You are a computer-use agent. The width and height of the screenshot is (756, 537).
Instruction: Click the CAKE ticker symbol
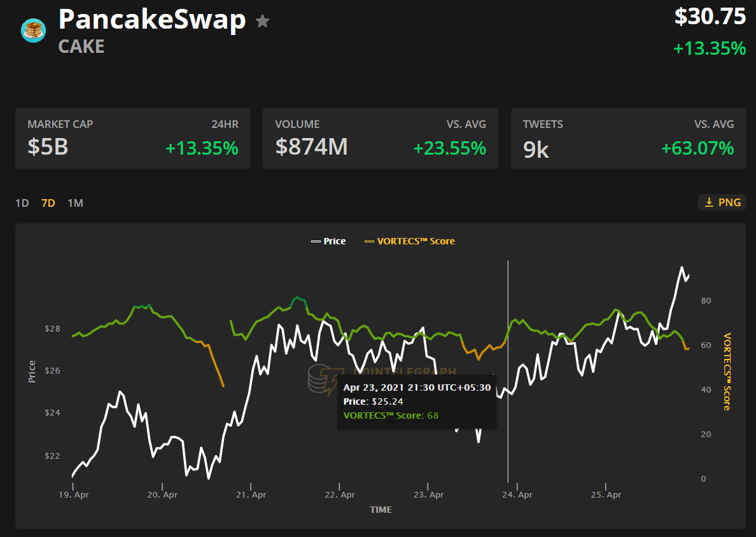(x=81, y=46)
